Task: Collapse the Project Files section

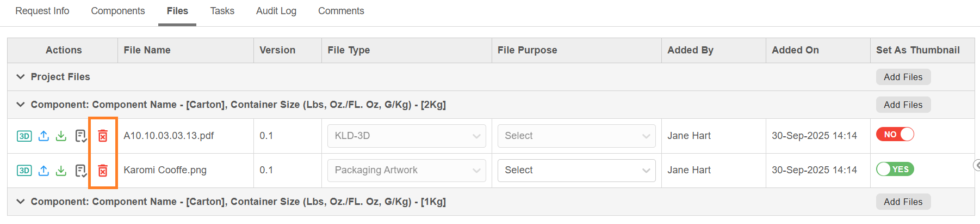Action: pyautogui.click(x=21, y=77)
